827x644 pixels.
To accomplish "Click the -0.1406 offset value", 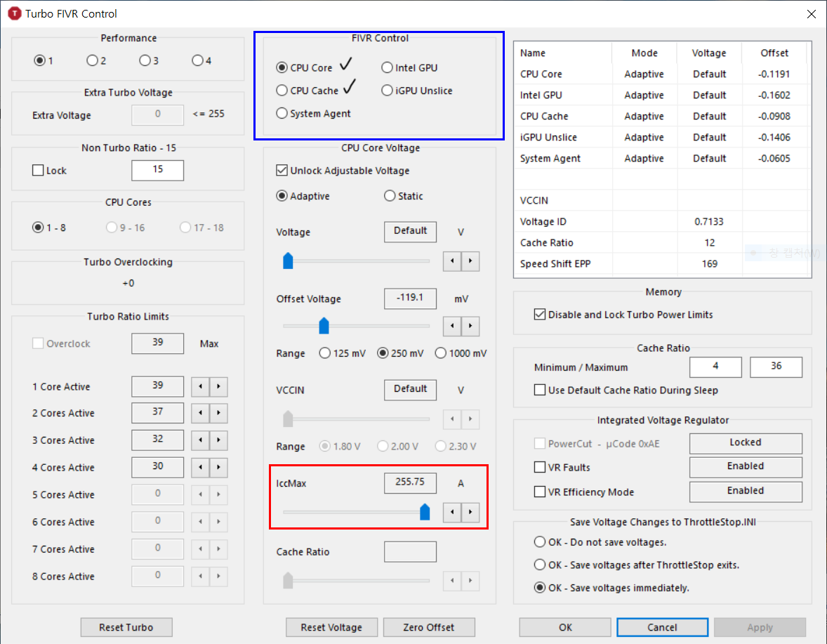I will (x=774, y=137).
